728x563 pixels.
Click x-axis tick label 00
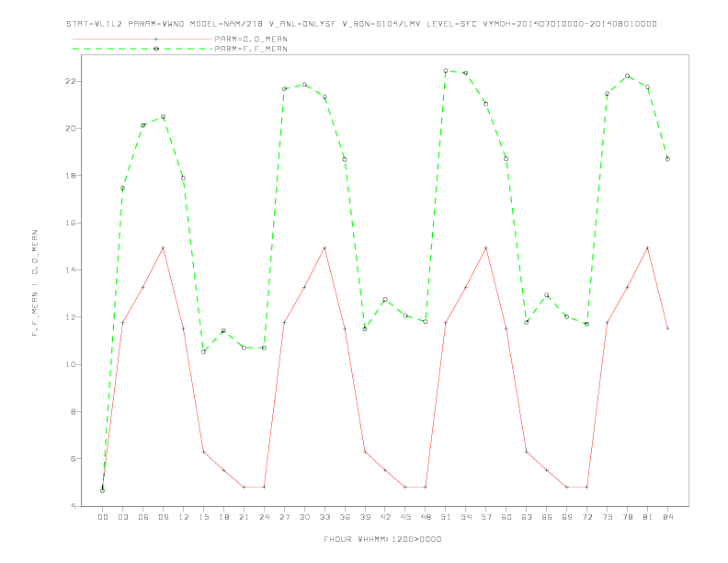coord(103,517)
